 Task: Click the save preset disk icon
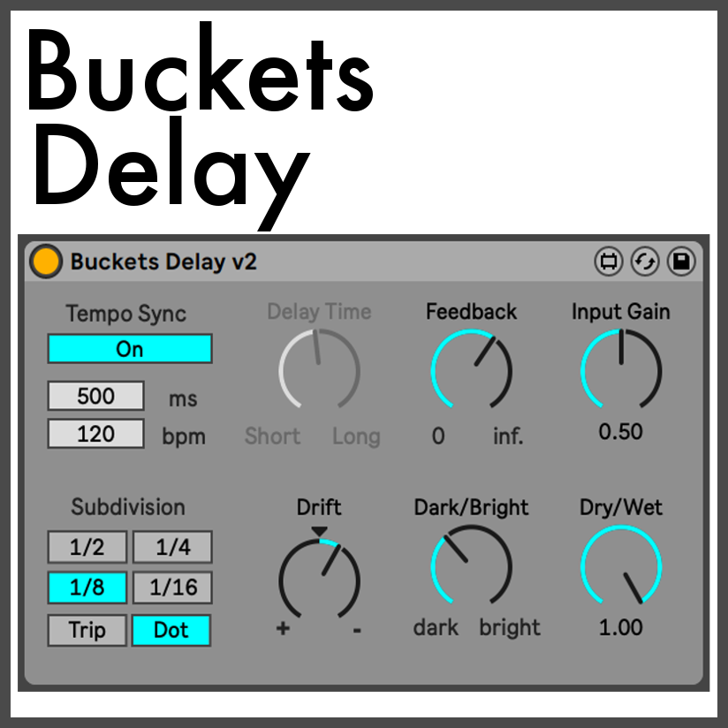click(x=681, y=262)
